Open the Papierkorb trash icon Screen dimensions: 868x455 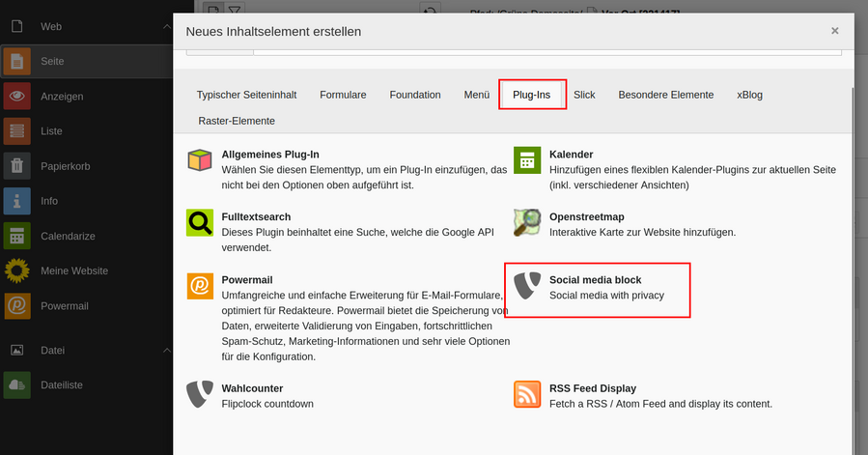pyautogui.click(x=17, y=166)
